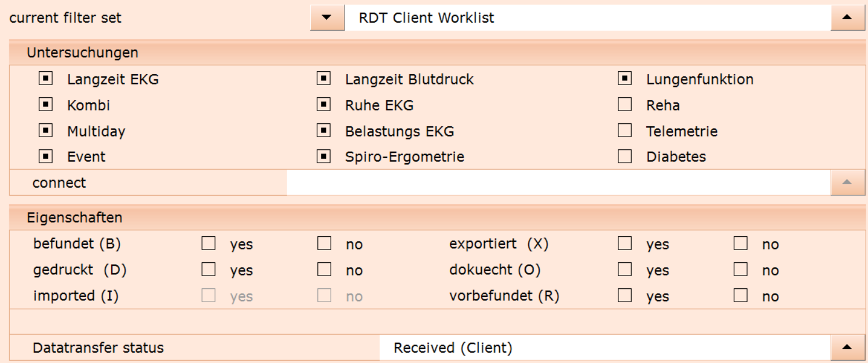Screen dimensions: 868x363
Task: Enable the Reha checkbox
Action: [625, 104]
